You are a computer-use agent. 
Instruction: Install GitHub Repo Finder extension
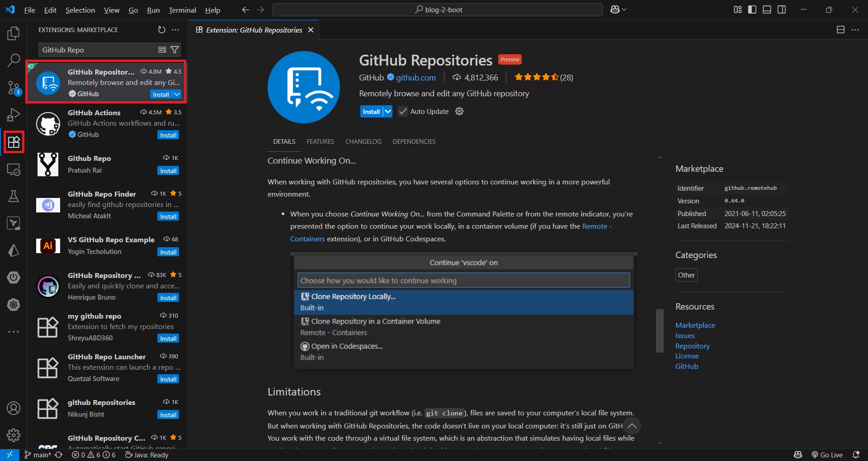[x=168, y=216]
